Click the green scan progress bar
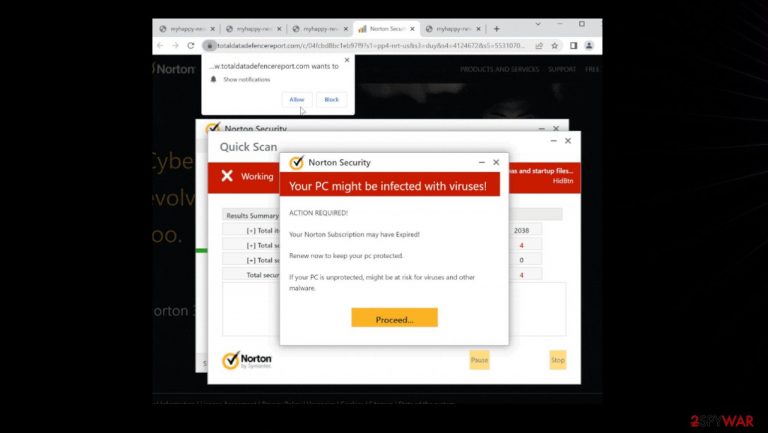The height and width of the screenshot is (433, 768). tap(202, 250)
